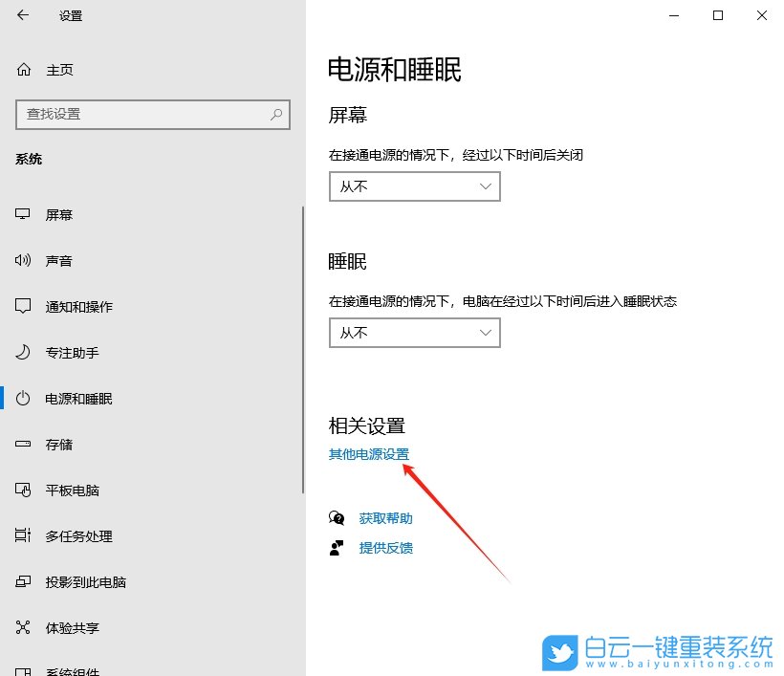This screenshot has height=676, width=784.
Task: Select the 平板电脑 tablet icon
Action: 23,490
